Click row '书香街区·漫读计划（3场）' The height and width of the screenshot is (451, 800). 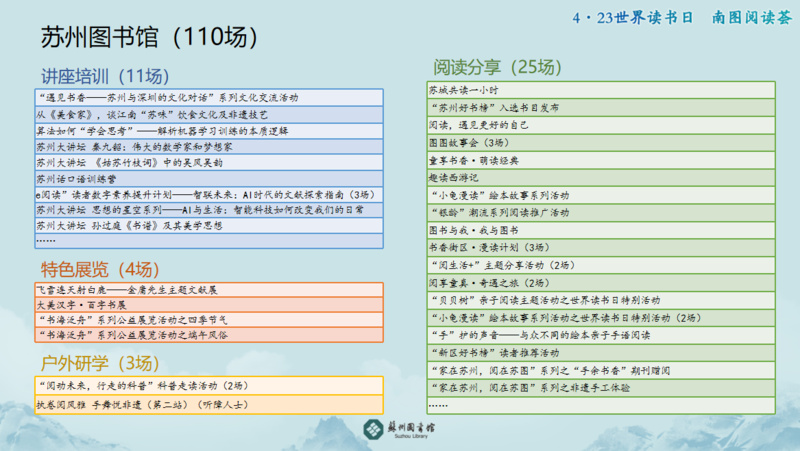point(601,247)
